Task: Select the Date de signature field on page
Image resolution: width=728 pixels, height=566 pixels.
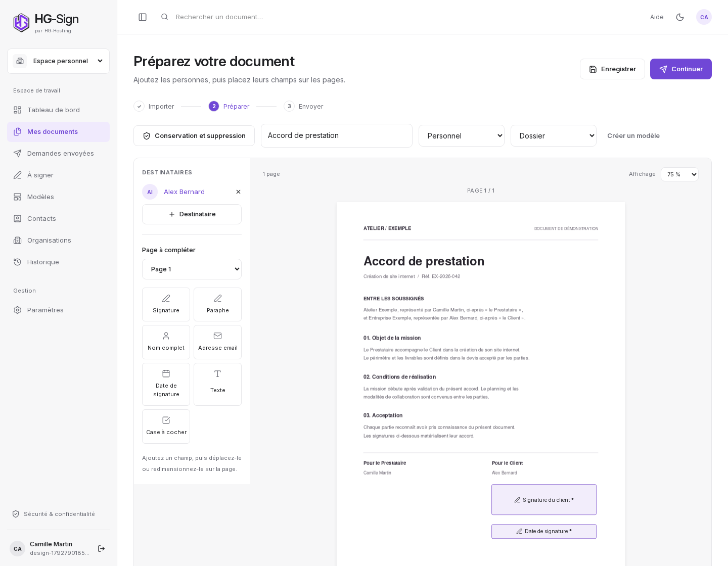Action: point(544,532)
